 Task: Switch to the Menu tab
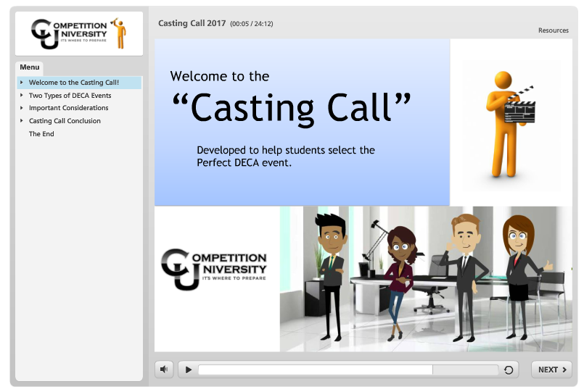click(30, 67)
